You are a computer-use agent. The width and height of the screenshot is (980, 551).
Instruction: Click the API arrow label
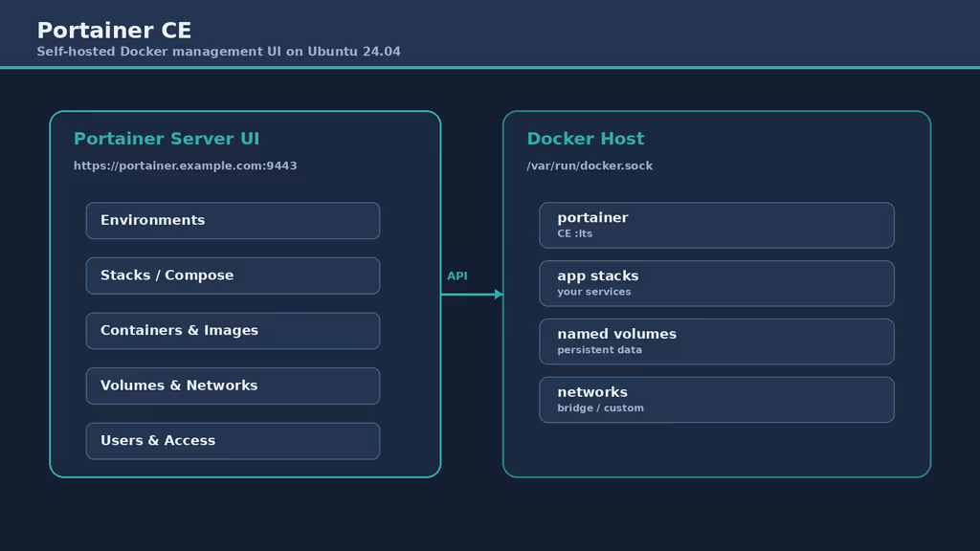tap(457, 275)
